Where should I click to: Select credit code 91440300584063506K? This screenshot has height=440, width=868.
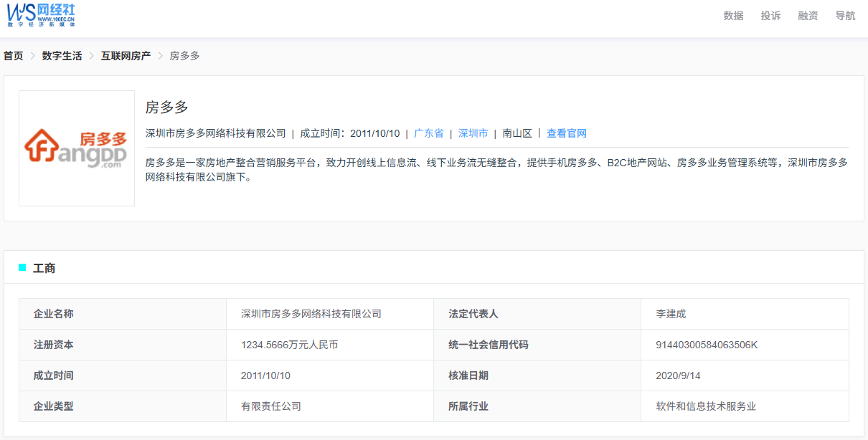pyautogui.click(x=707, y=345)
